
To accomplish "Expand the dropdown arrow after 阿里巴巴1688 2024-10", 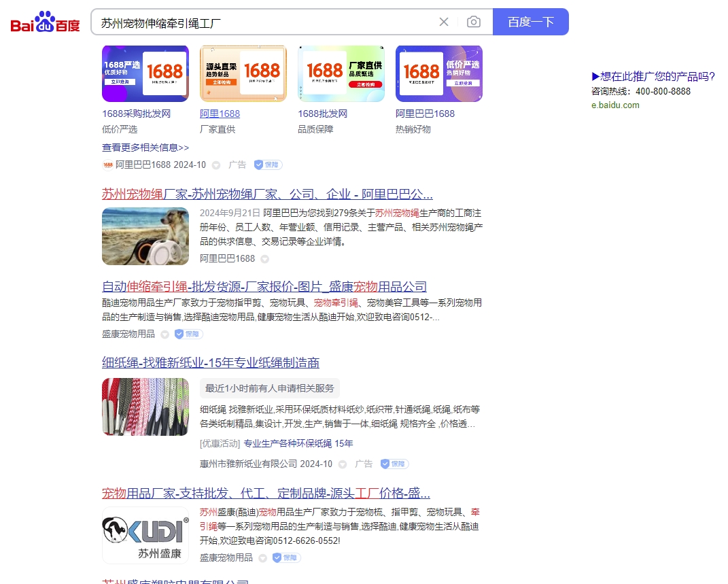I will [216, 165].
